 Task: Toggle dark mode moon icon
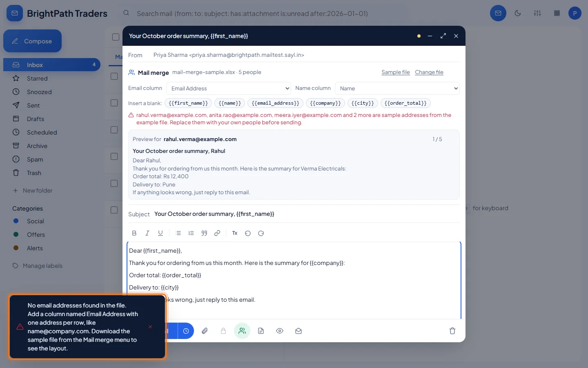coord(518,13)
